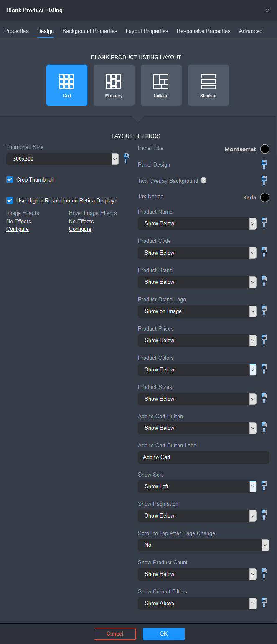The width and height of the screenshot is (277, 644).
Task: Edit the Add to Cart Button Label field
Action: tap(203, 457)
